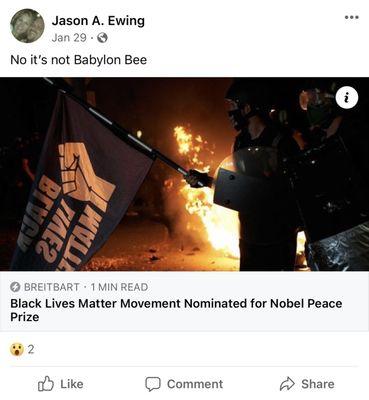Open the article preview image

pyautogui.click(x=184, y=174)
